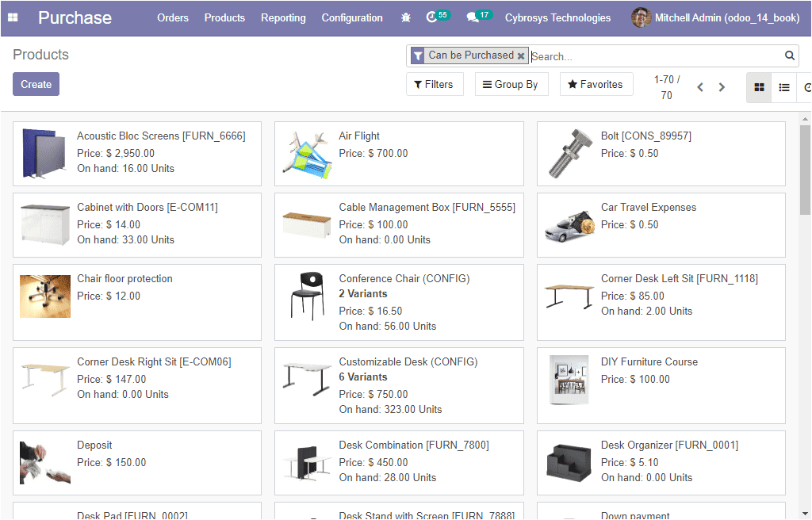Open Conference Chair product image

307,296
